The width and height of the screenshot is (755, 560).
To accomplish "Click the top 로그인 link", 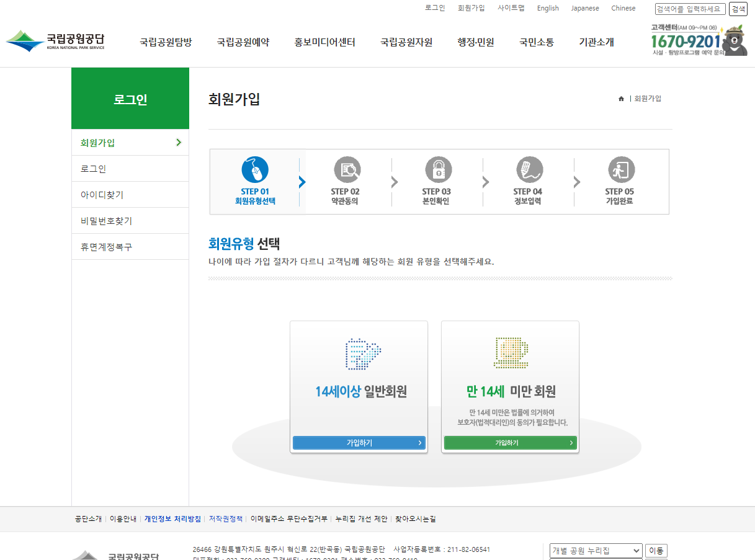I will [435, 8].
